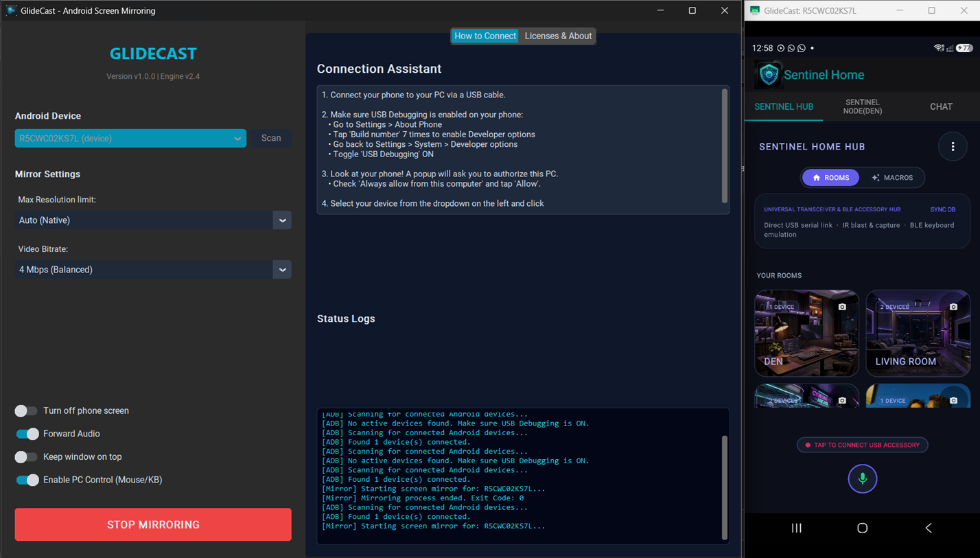Image resolution: width=980 pixels, height=558 pixels.
Task: Tap the battery indicator in the phone status bar
Action: click(964, 48)
